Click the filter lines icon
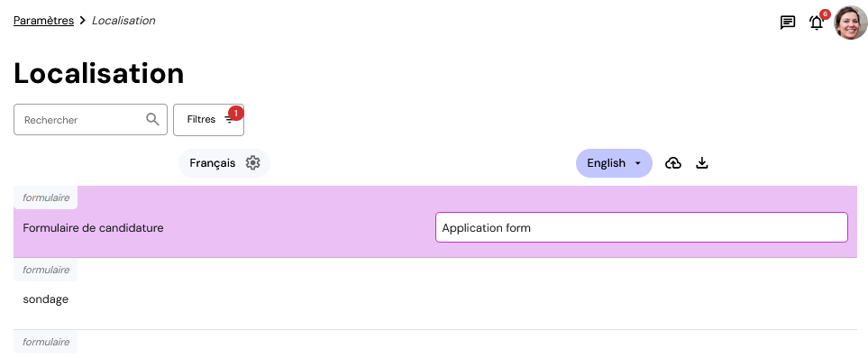 coord(229,120)
